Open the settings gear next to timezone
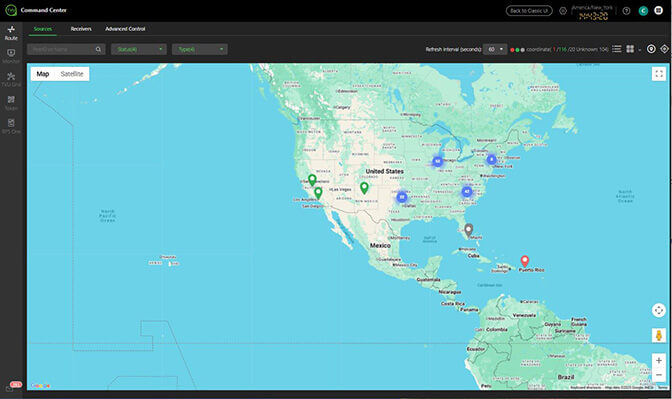This screenshot has width=672, height=399. tap(563, 11)
